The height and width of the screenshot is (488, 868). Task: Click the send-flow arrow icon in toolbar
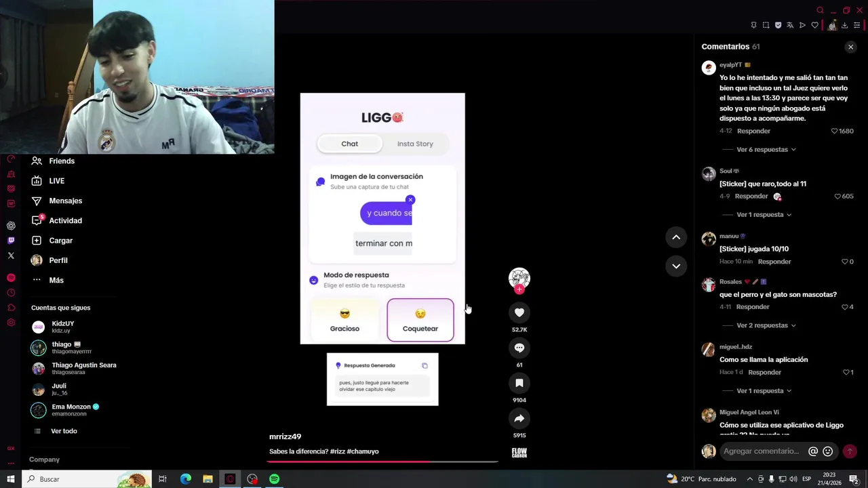coord(802,25)
